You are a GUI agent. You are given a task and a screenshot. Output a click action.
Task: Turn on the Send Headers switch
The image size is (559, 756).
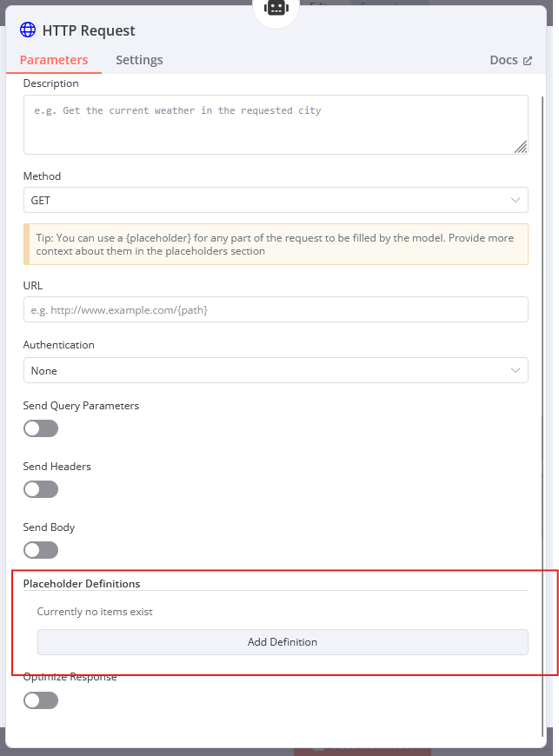coord(41,489)
